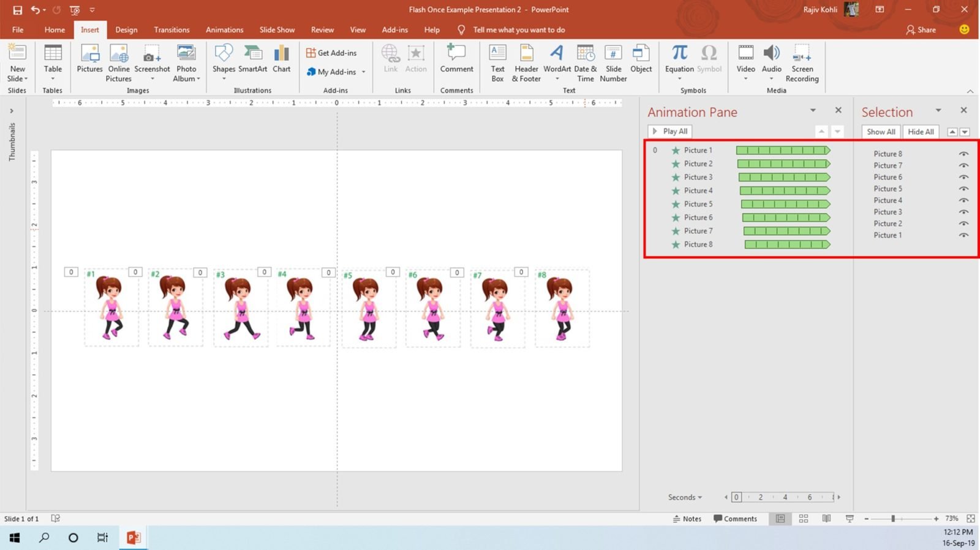Toggle visibility of Picture 5 in Selection pane
Viewport: 980px width, 550px height.
pos(963,189)
